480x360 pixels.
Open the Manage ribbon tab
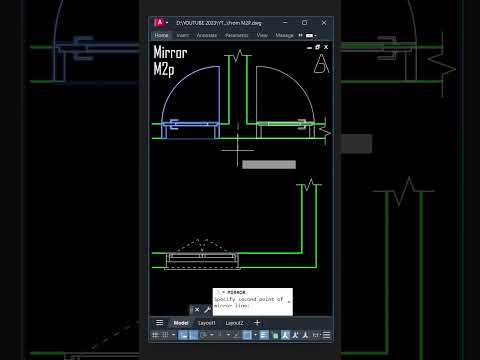point(284,35)
